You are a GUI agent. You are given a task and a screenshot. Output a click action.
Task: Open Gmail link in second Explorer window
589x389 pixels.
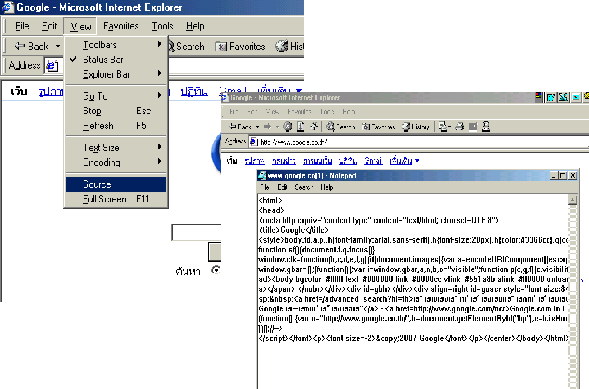click(x=373, y=161)
